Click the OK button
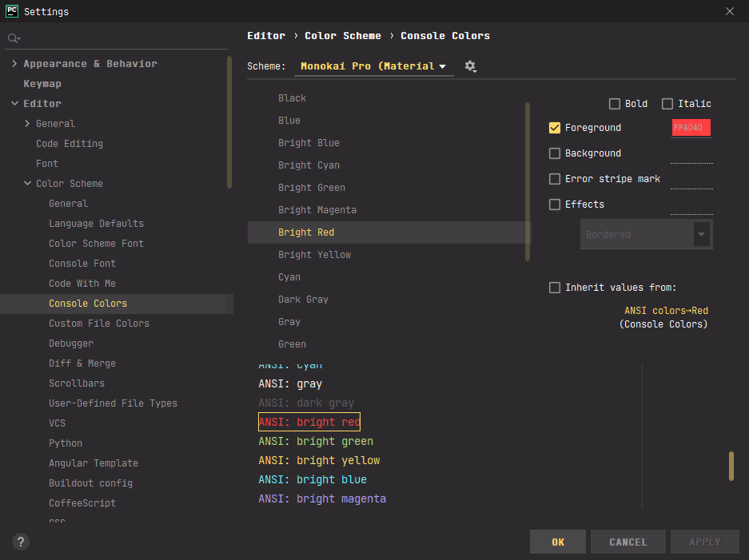 coord(557,542)
